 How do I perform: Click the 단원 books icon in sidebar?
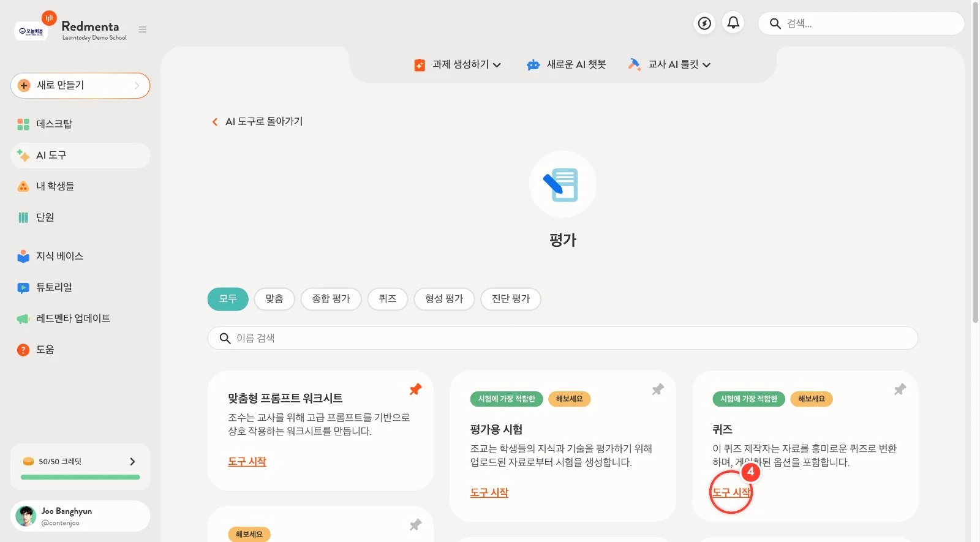pos(23,217)
